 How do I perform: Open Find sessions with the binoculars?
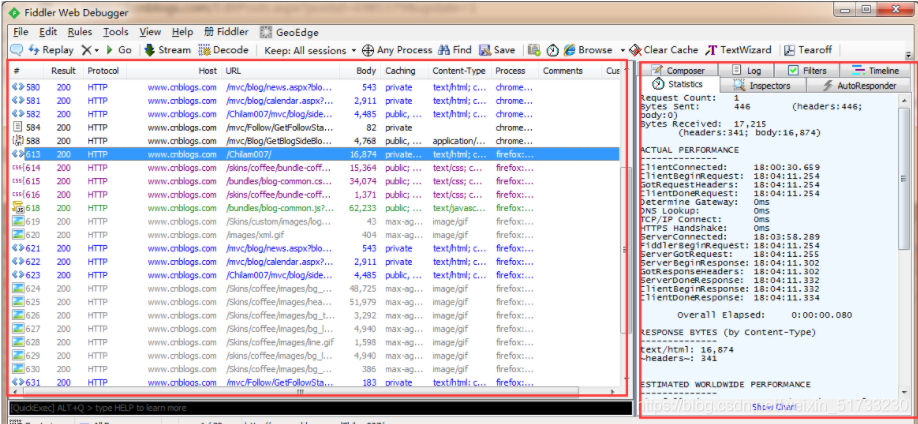click(x=455, y=50)
